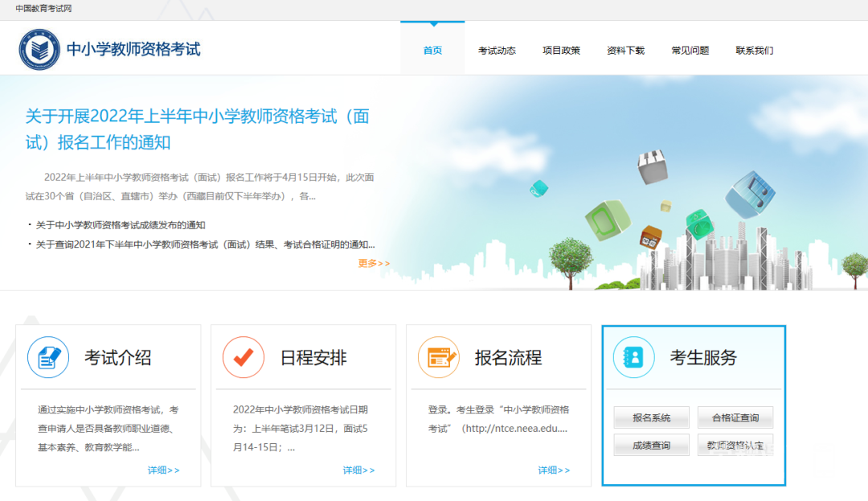Open the 常见问题 menu item
The width and height of the screenshot is (868, 501).
690,51
